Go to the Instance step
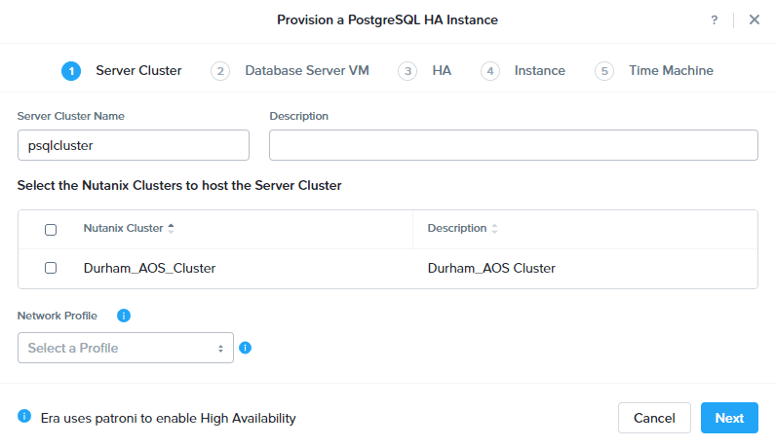This screenshot has width=776, height=448. (539, 71)
